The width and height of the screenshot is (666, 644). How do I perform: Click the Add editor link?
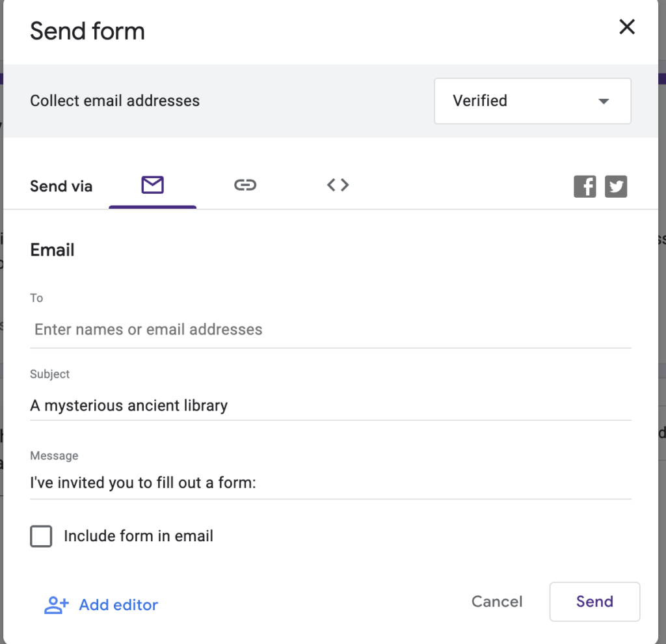pyautogui.click(x=118, y=604)
